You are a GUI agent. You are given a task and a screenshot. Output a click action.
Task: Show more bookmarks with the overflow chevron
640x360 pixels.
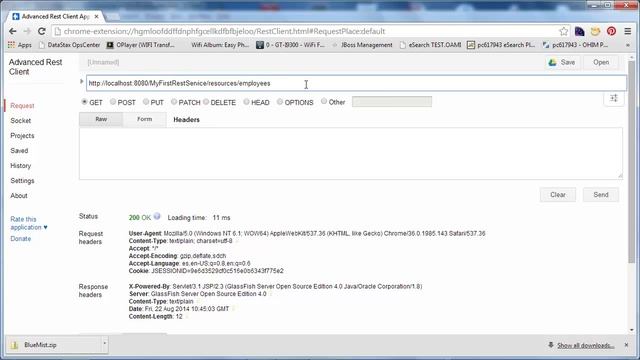click(x=628, y=45)
